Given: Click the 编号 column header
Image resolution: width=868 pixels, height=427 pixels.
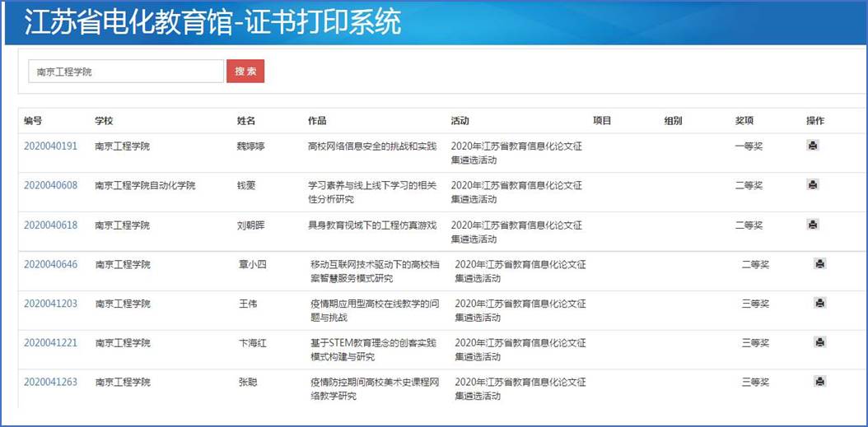Looking at the screenshot, I should click(33, 121).
